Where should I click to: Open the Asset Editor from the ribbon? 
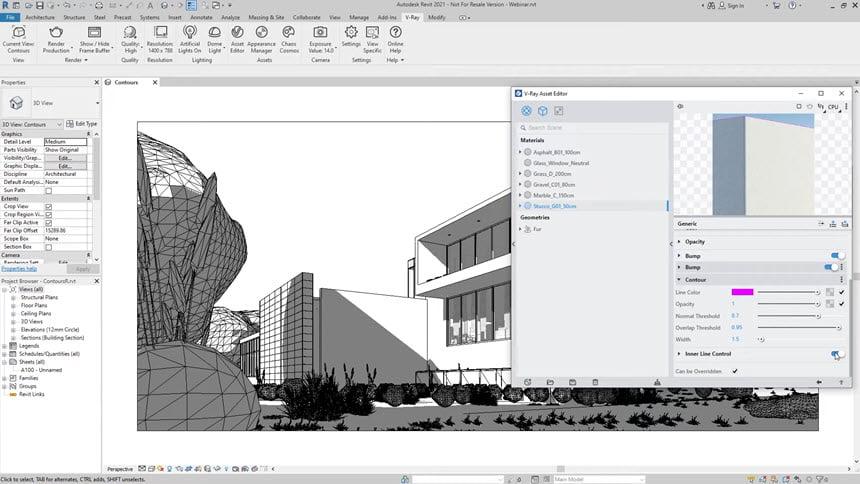[237, 39]
